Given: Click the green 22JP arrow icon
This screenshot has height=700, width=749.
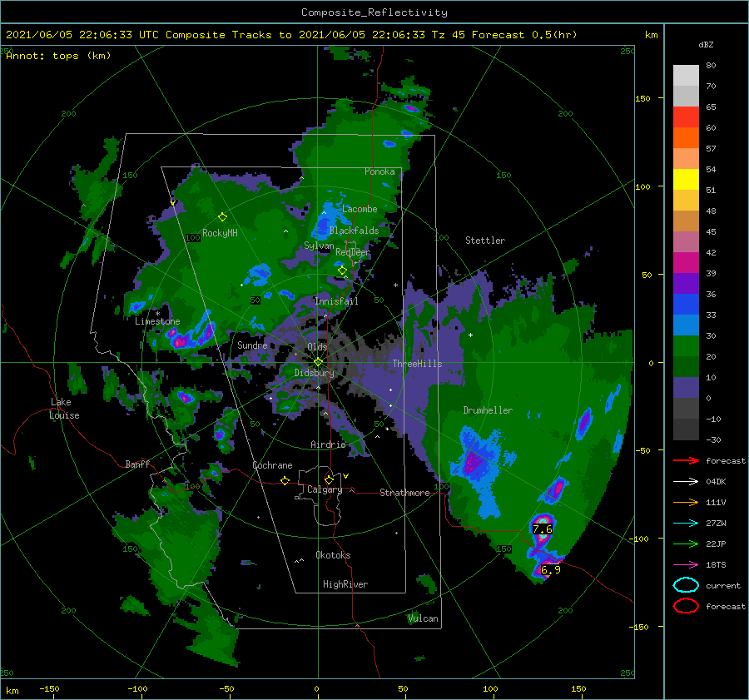Looking at the screenshot, I should coord(686,544).
